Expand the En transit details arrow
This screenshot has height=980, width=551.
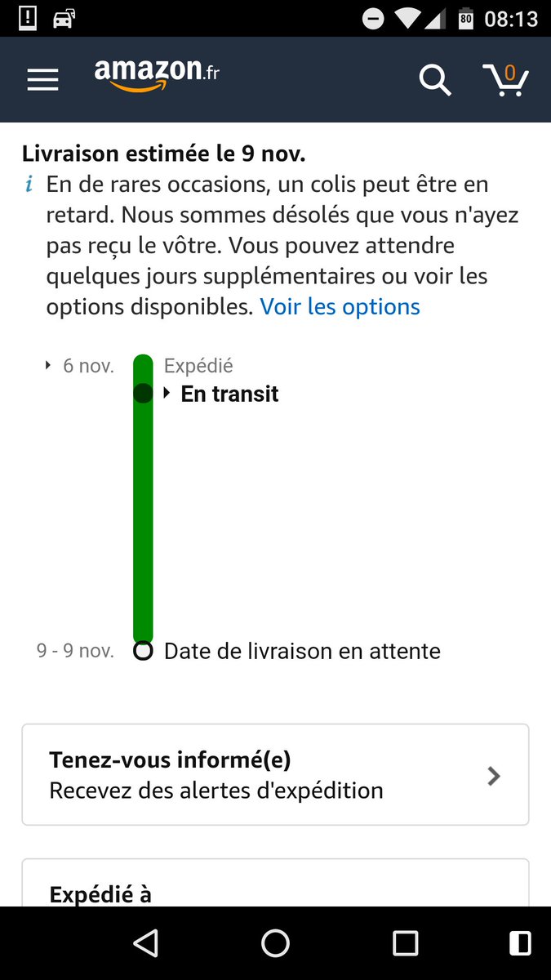[167, 394]
